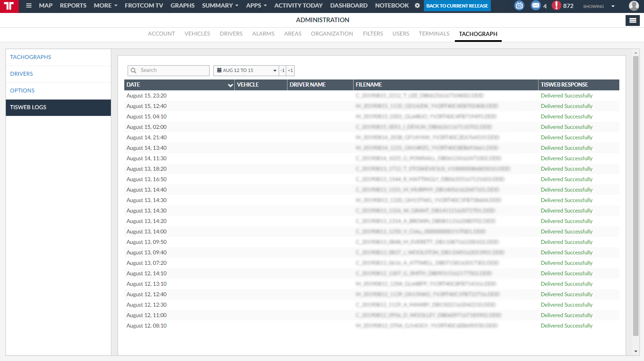The width and height of the screenshot is (644, 361).
Task: Switch to the VEHICLES administration tab
Action: pyautogui.click(x=197, y=34)
